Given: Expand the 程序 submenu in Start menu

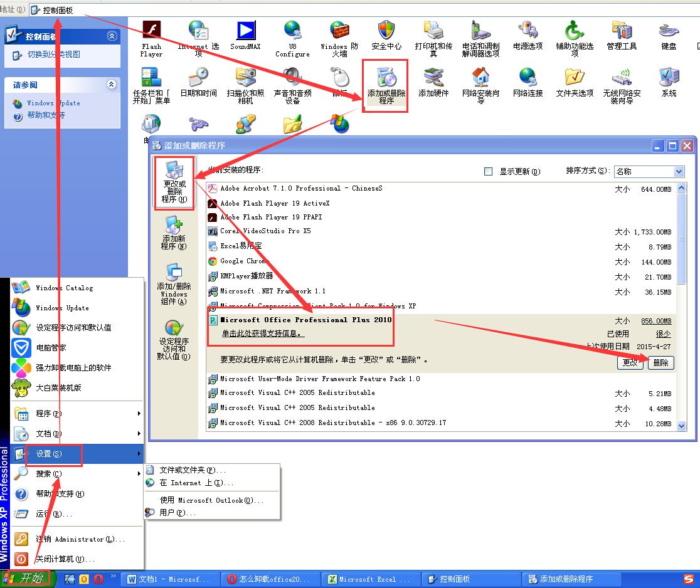Looking at the screenshot, I should [x=77, y=414].
